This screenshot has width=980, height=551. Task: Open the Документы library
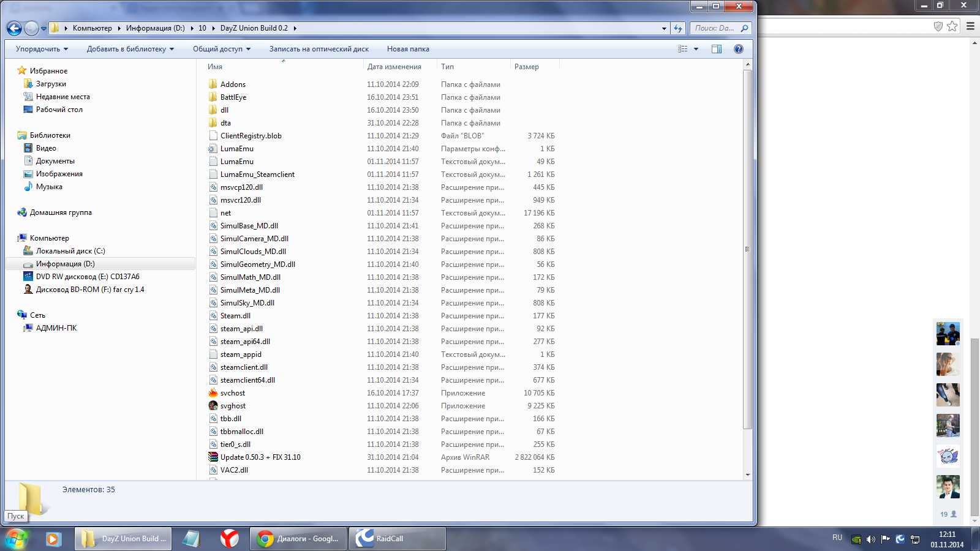55,161
